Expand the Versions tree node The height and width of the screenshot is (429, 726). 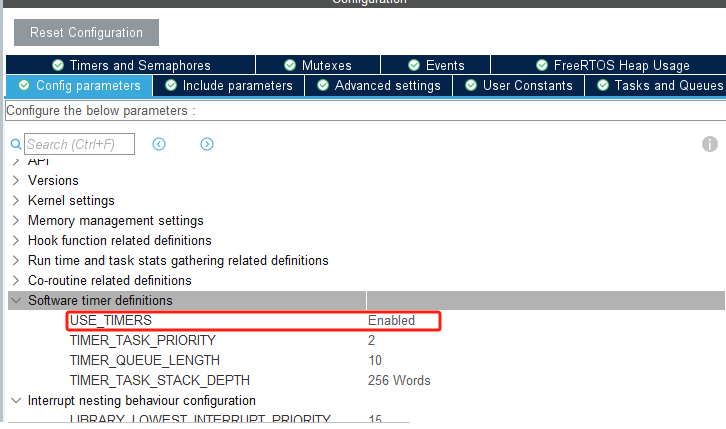(16, 180)
